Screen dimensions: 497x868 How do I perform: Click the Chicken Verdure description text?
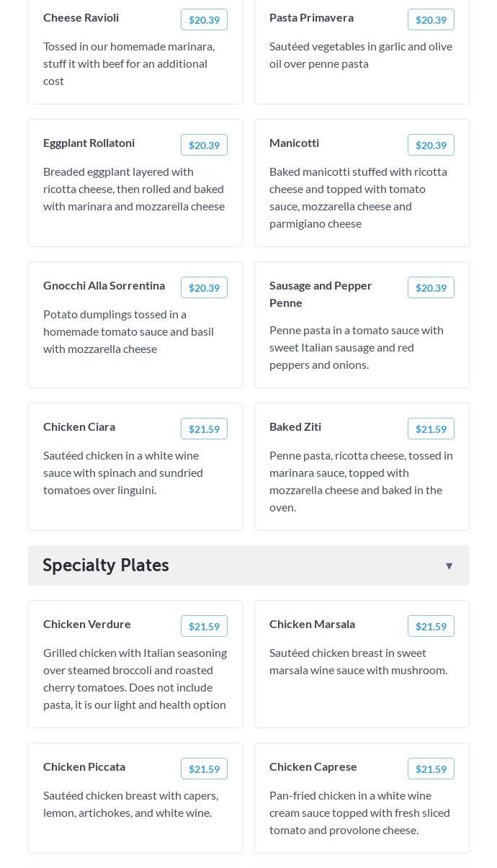[x=135, y=679]
